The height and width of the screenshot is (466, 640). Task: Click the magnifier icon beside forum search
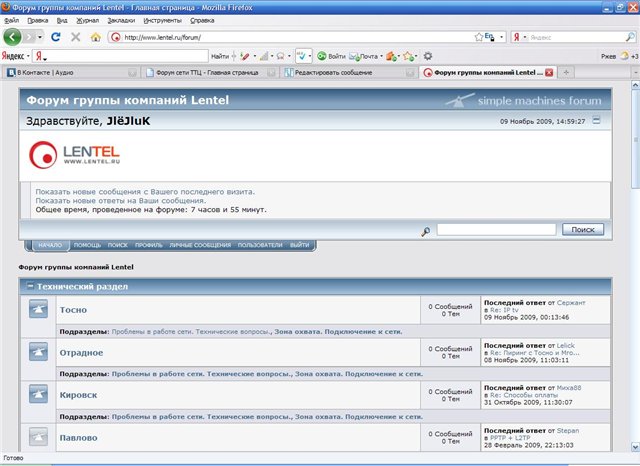coord(425,232)
